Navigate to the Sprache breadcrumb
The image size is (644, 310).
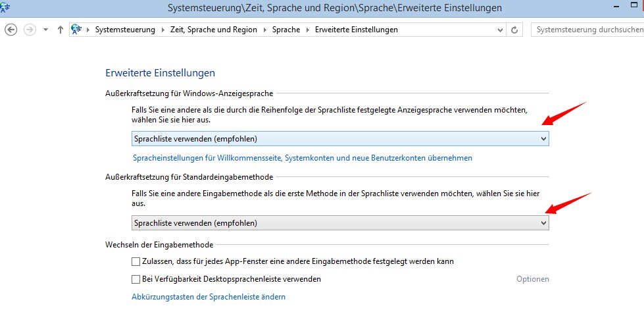click(286, 30)
